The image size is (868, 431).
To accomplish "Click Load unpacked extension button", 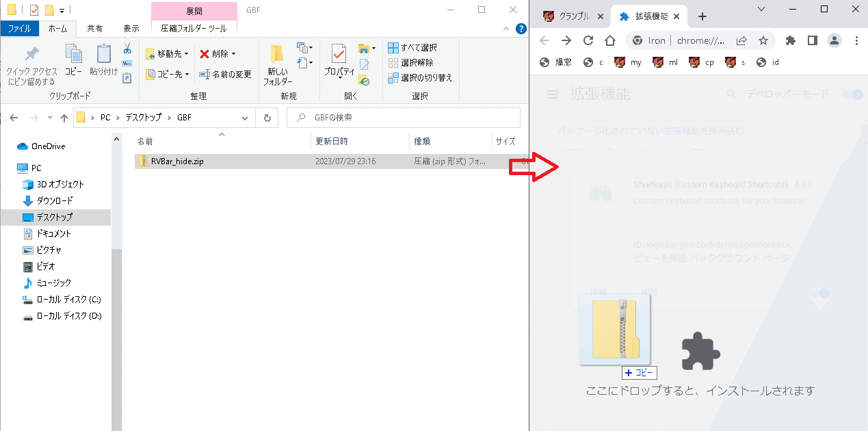I will (x=650, y=130).
